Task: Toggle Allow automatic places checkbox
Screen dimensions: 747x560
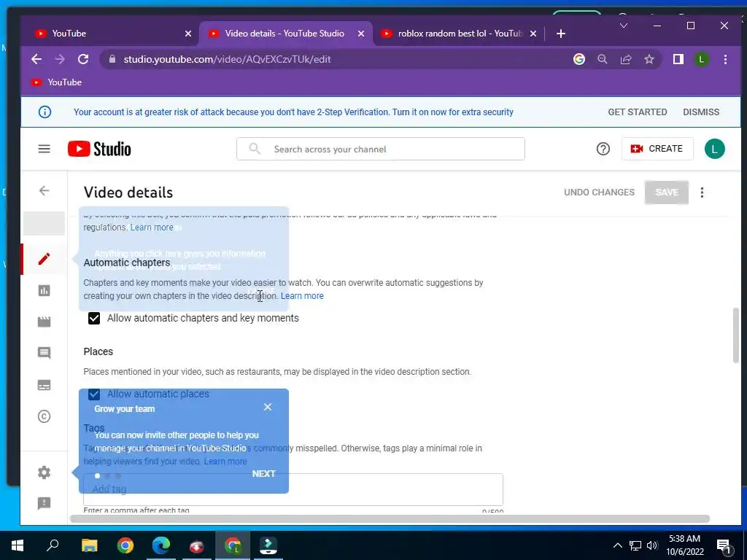Action: [94, 394]
